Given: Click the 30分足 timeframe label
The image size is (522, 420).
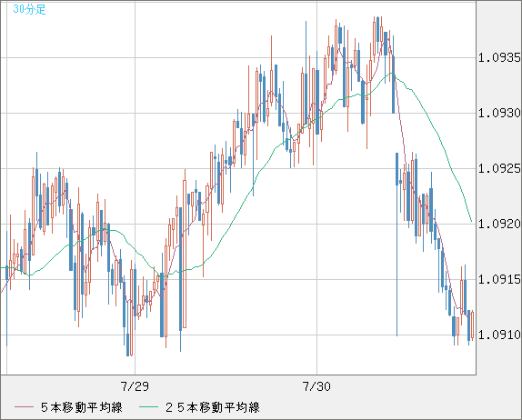Looking at the screenshot, I should click(x=29, y=9).
